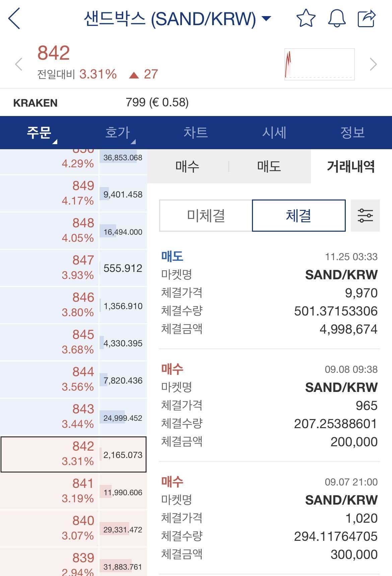
Task: Open the mini price chart thumbnail
Action: [319, 64]
